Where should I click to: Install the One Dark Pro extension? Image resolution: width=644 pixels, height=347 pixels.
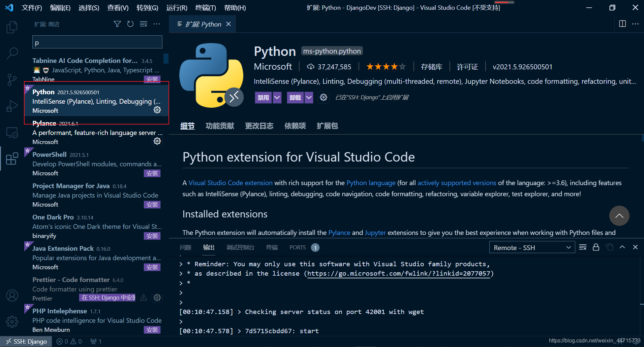point(152,236)
